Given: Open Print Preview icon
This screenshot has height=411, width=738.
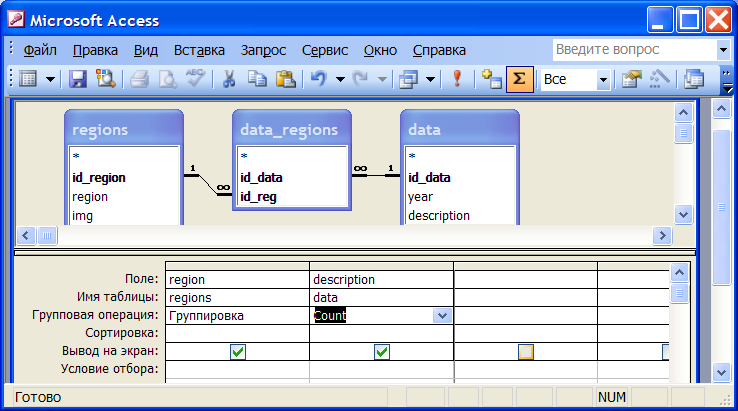Looking at the screenshot, I should pyautogui.click(x=167, y=79).
